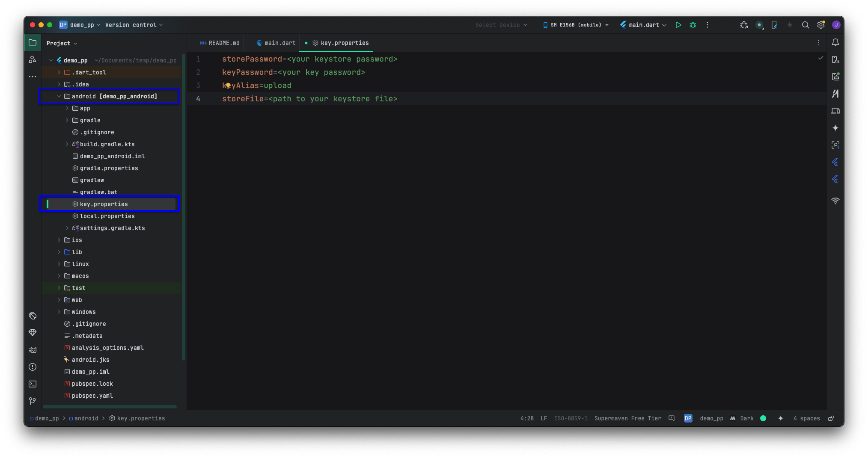Place cursor on storePassword line in editor
This screenshot has width=868, height=458.
point(309,59)
